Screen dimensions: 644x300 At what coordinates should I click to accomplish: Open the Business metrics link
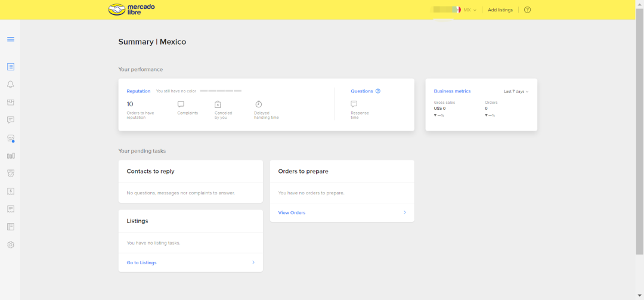coord(452,91)
